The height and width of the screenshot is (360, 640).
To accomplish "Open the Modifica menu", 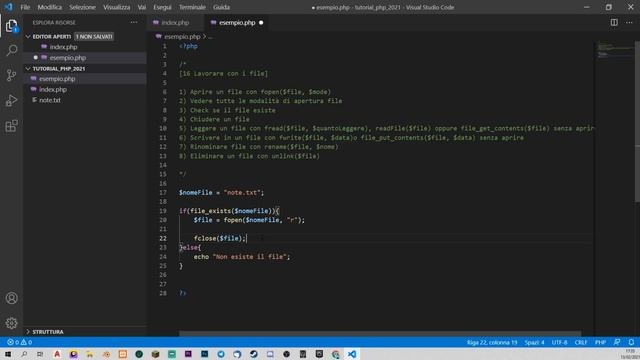I will (x=49, y=7).
